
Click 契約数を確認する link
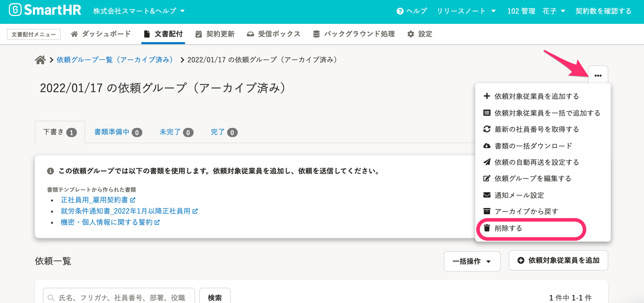click(603, 11)
